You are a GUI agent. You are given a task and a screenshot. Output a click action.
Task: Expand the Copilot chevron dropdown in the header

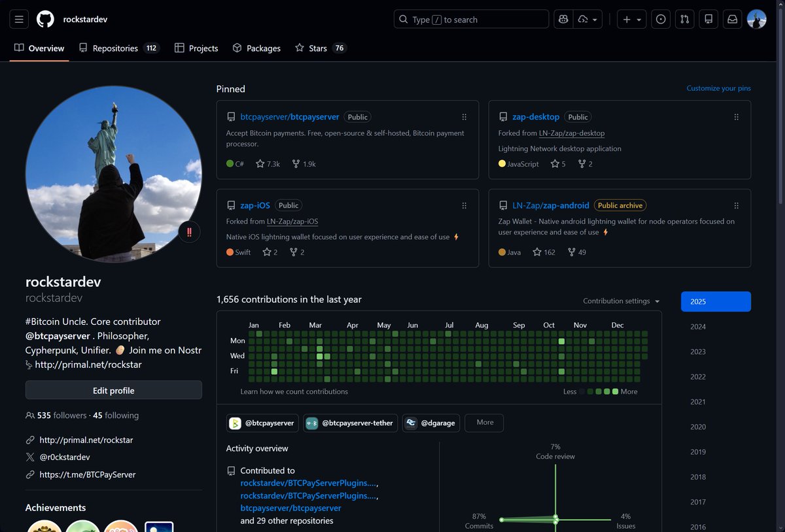point(594,19)
